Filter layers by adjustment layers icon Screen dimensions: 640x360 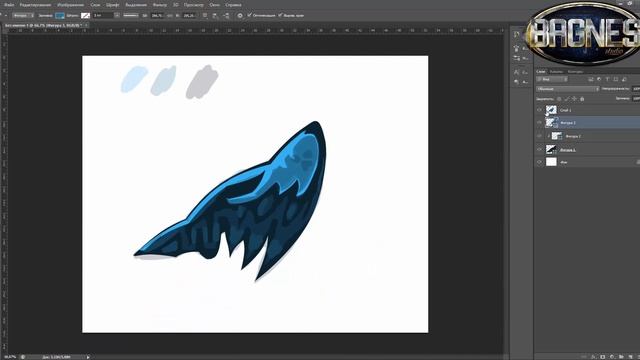(x=599, y=79)
